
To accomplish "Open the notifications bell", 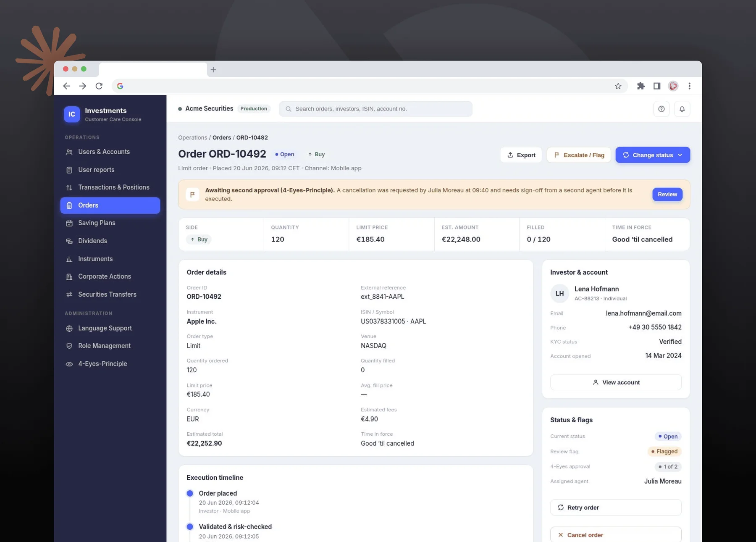I will pos(682,109).
